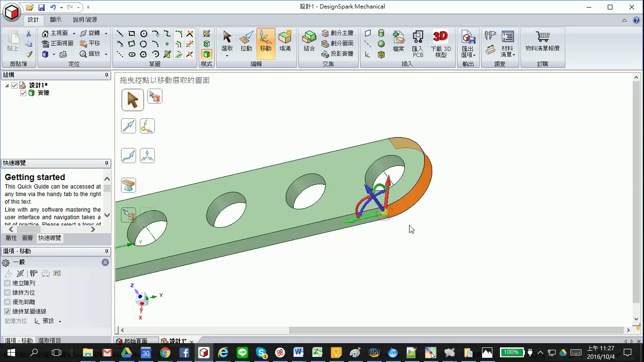Save using the quick access floppy icon
Viewport: 644px width, 362px height.
pyautogui.click(x=41, y=7)
